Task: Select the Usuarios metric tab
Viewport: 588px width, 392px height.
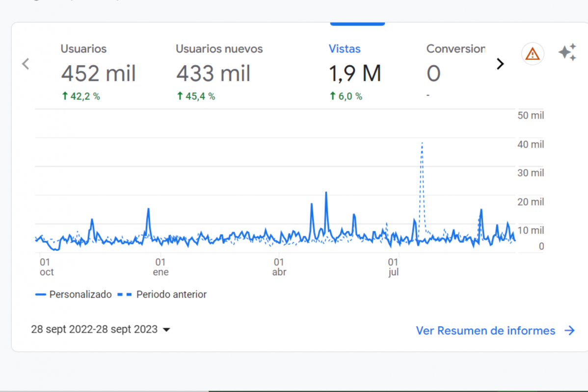Action: point(99,72)
